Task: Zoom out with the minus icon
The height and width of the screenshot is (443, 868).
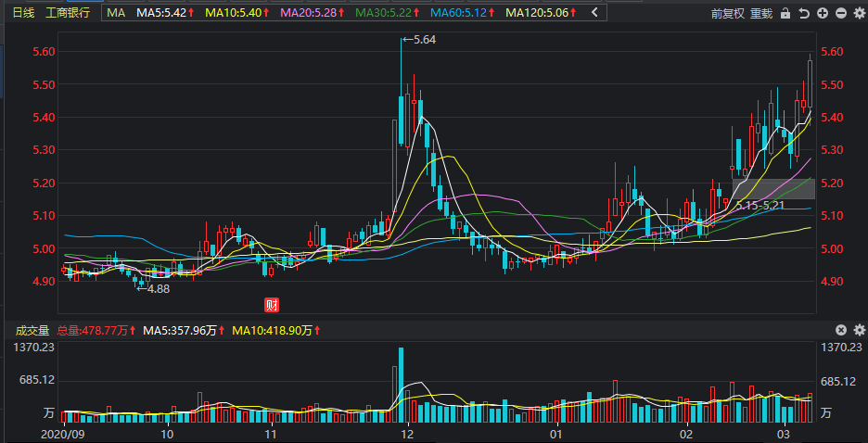Action: coord(840,14)
